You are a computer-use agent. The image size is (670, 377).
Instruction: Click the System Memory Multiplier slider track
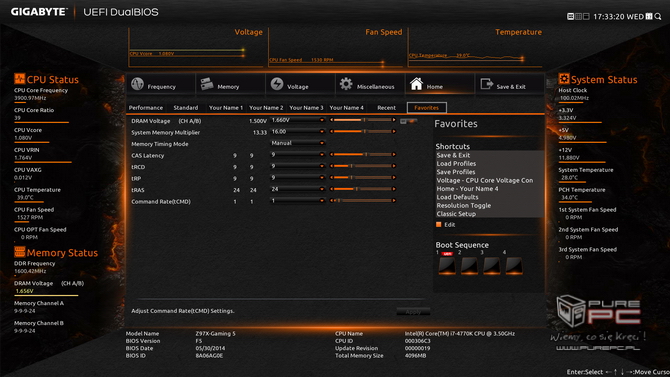362,132
